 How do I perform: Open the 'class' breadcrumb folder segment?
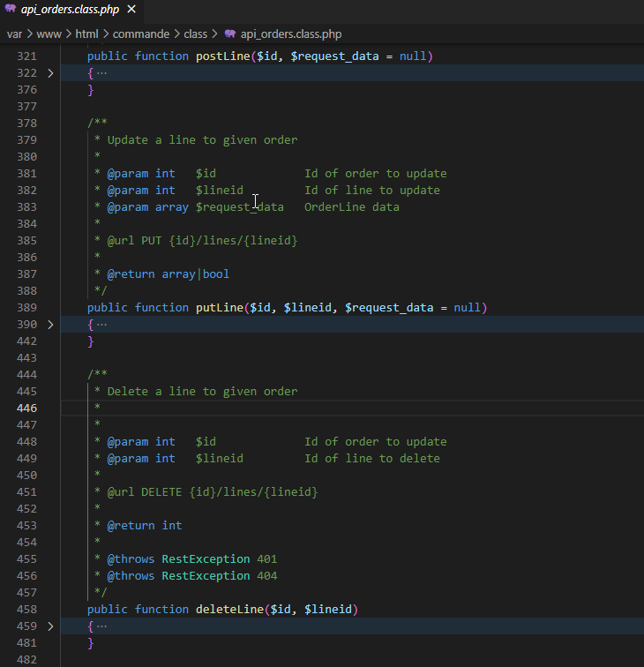coord(195,34)
